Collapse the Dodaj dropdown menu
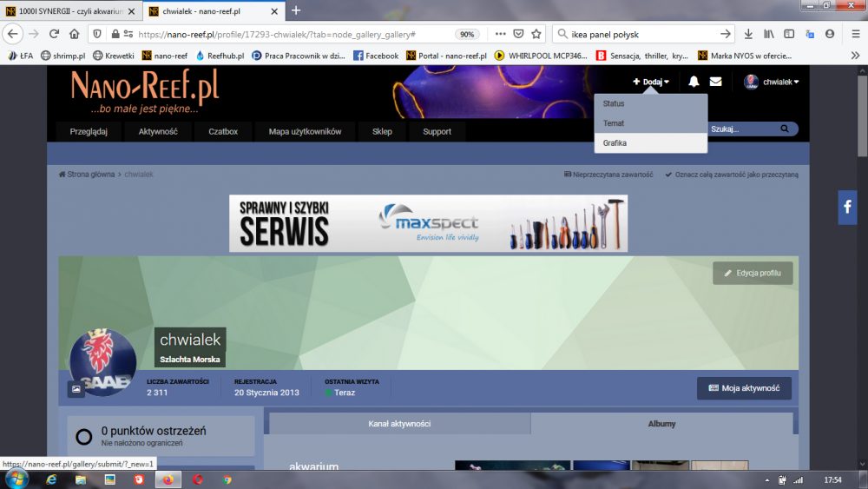This screenshot has height=489, width=868. click(x=651, y=82)
